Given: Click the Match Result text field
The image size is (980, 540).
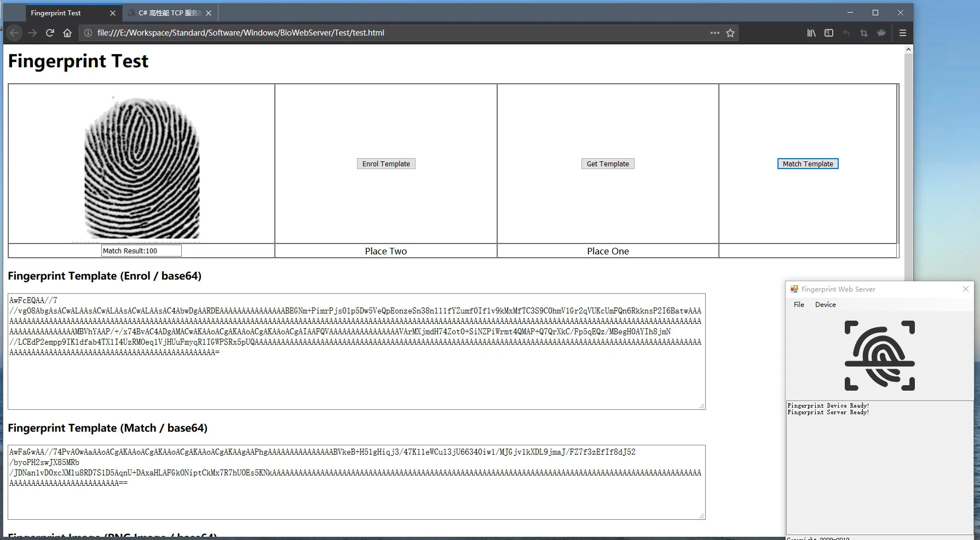Looking at the screenshot, I should click(141, 251).
